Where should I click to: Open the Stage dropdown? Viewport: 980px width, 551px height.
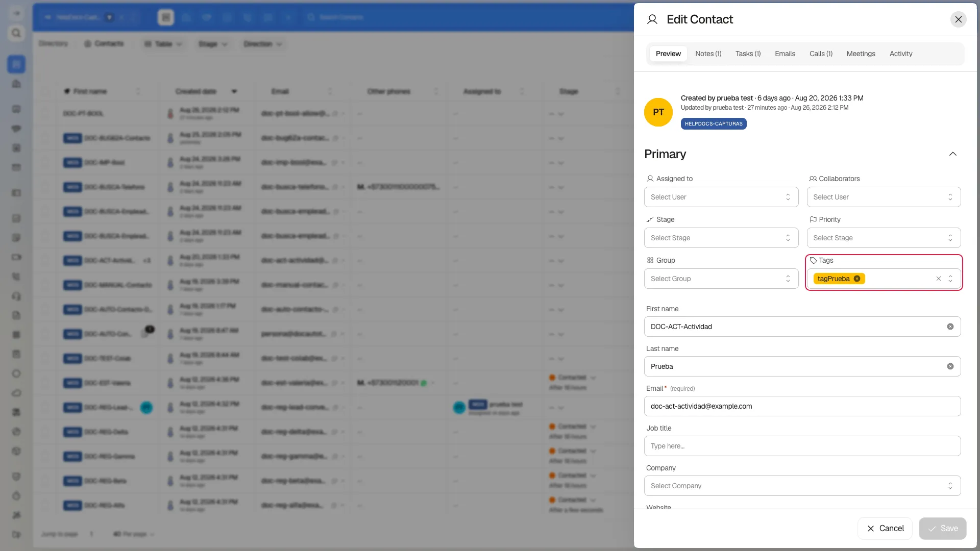point(721,238)
